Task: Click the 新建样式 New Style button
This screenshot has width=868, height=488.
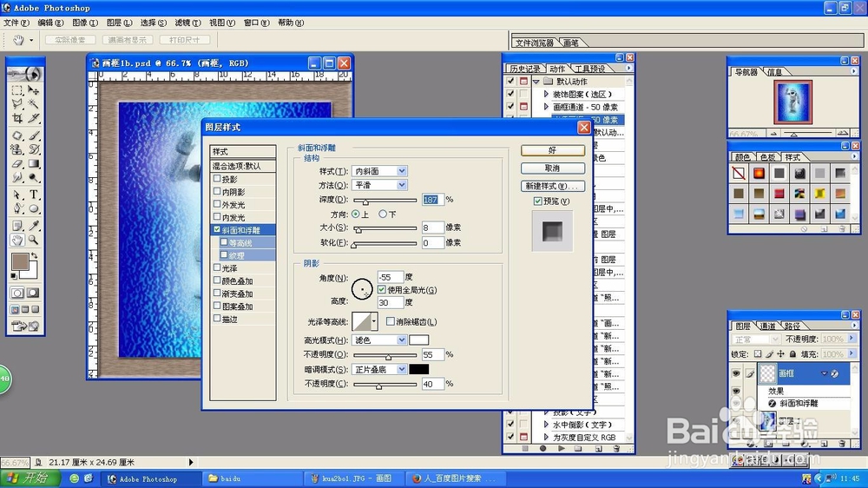Action: click(552, 186)
